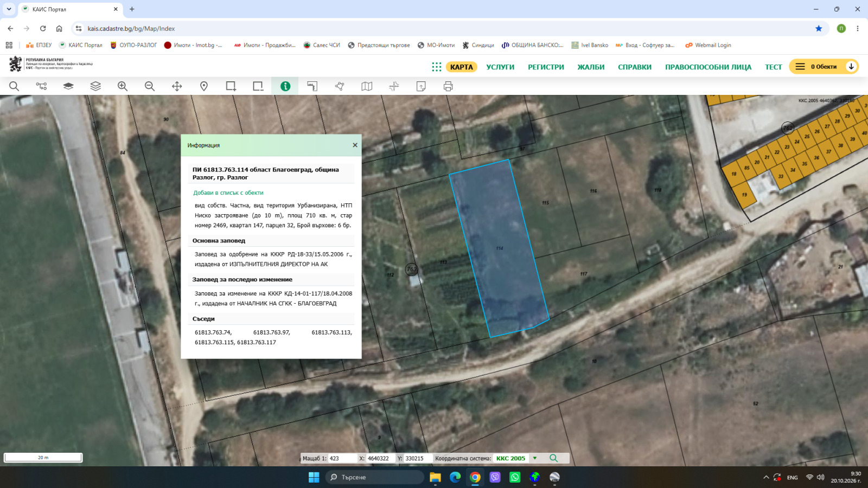Bookmark star icon in address bar
The image size is (868, 488).
[x=819, y=28]
